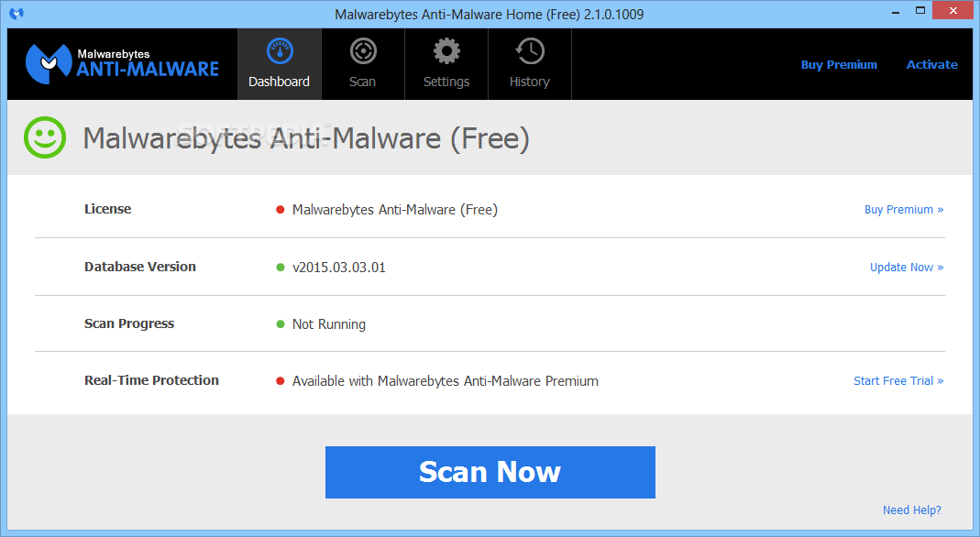980x537 pixels.
Task: Click the red License status indicator dot
Action: tap(281, 209)
